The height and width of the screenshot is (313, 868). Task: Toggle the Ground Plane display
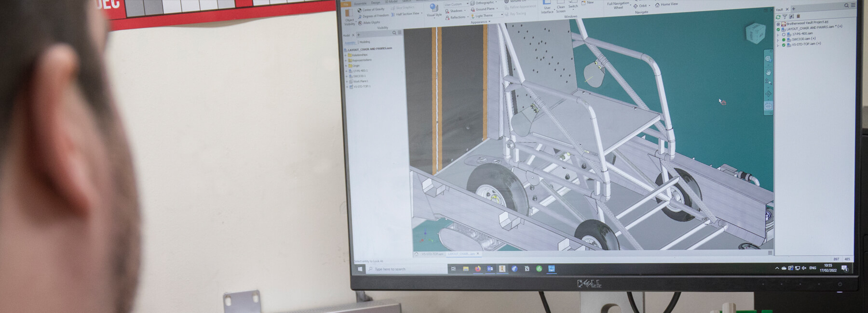pyautogui.click(x=484, y=9)
